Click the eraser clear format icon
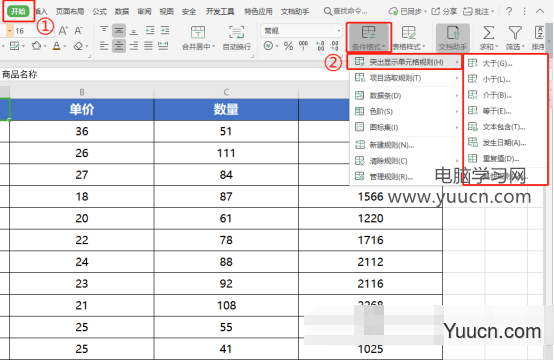Screen dimensions: 554x361 pyautogui.click(x=78, y=46)
